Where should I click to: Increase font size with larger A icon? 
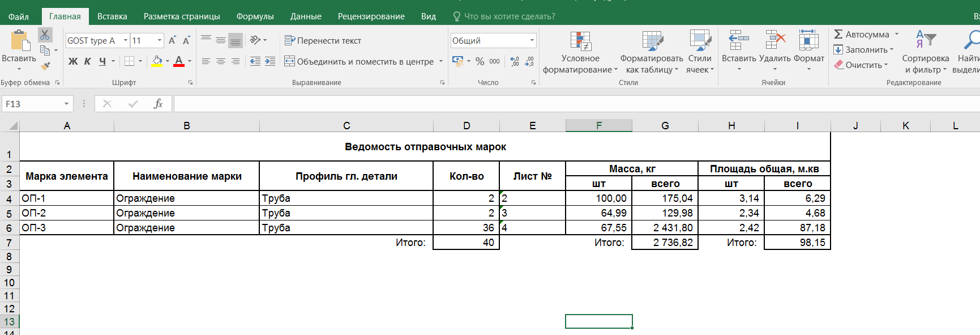point(172,40)
